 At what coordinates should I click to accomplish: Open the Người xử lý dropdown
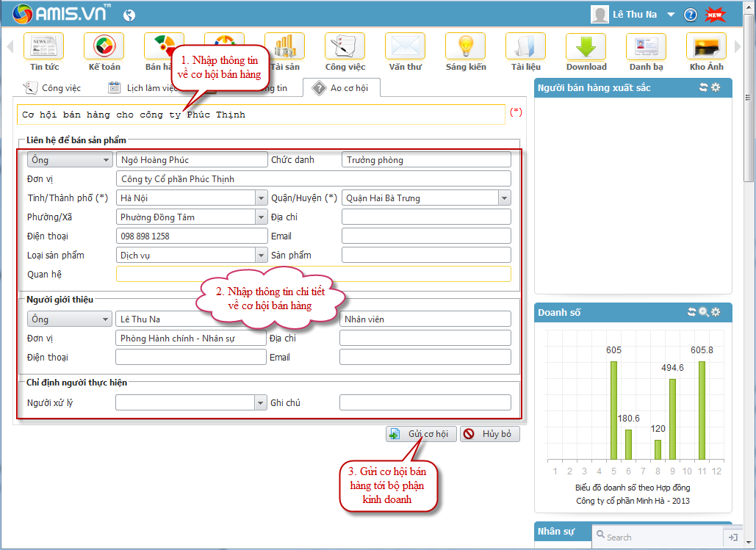point(261,402)
